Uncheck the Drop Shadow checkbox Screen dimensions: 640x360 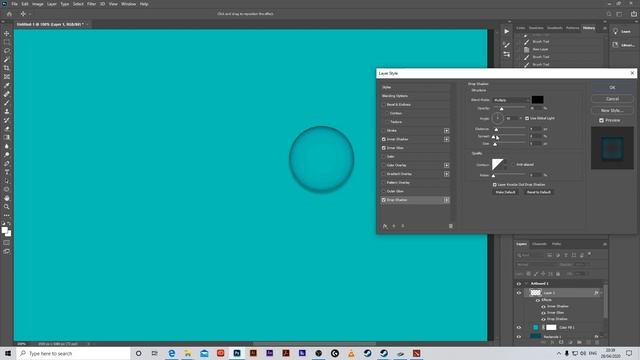pyautogui.click(x=384, y=200)
